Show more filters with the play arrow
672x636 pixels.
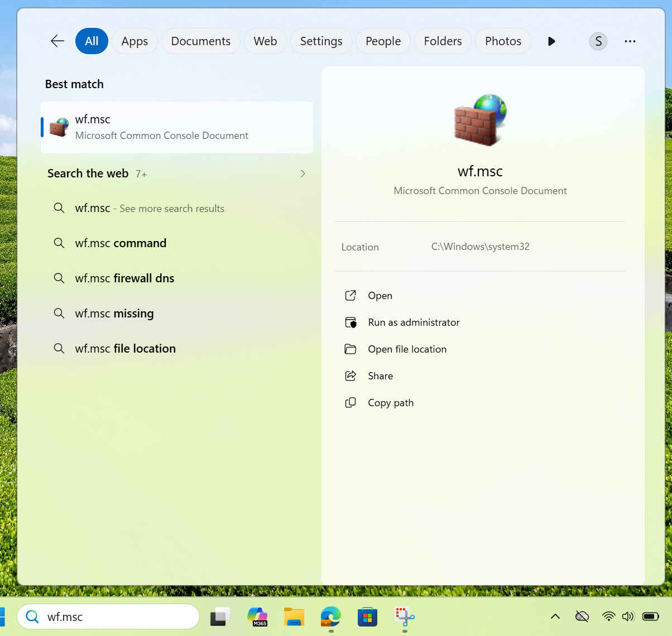[x=551, y=41]
